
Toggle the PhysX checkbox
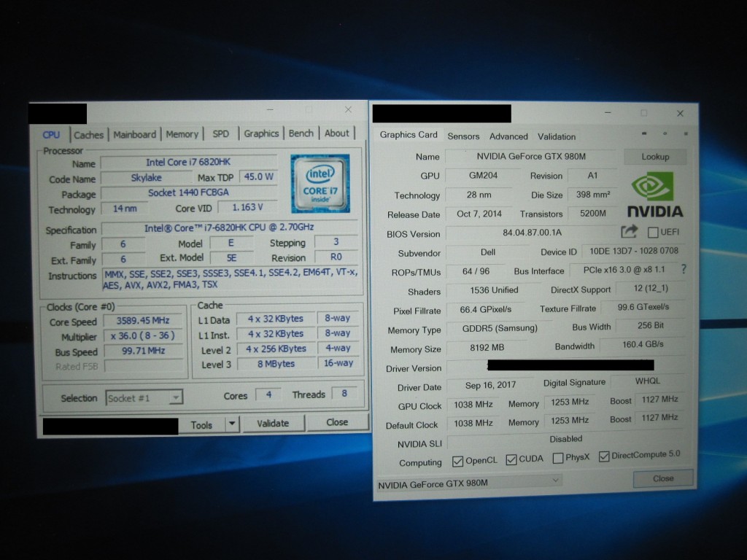coord(558,459)
